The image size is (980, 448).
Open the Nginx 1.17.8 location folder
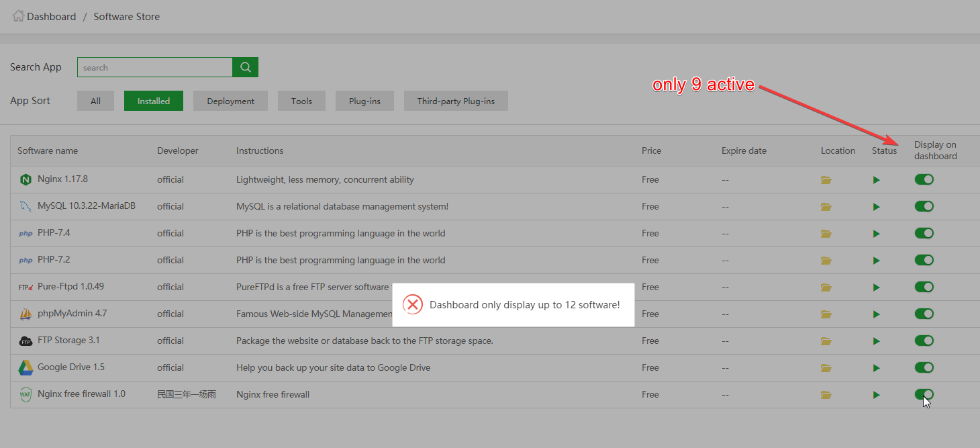coord(826,180)
